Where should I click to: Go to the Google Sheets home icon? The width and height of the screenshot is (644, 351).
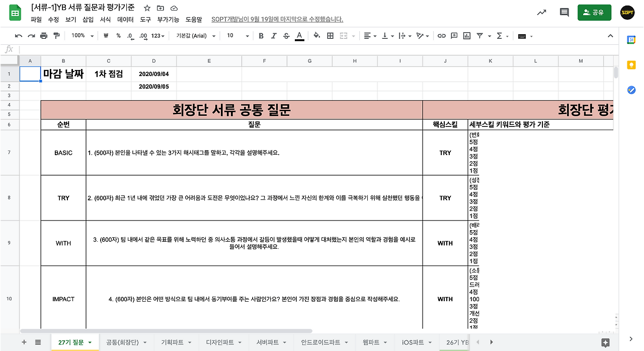click(15, 13)
